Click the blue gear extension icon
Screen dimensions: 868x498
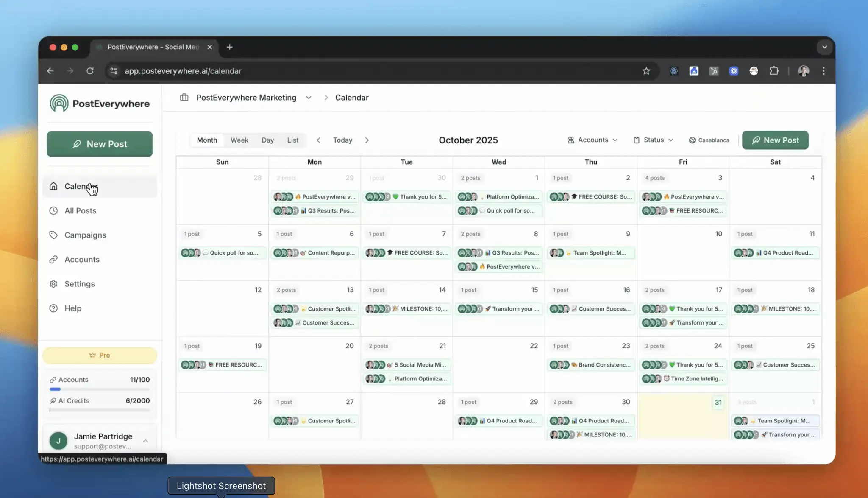tap(734, 71)
